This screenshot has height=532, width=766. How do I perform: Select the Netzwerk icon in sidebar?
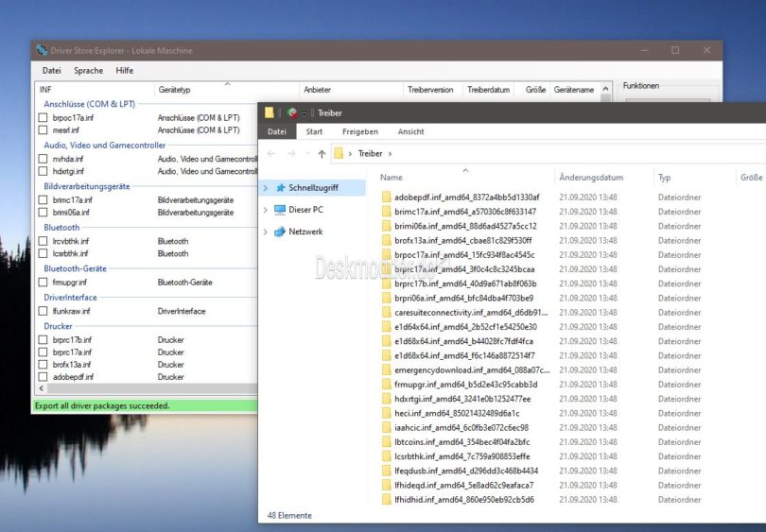coord(279,232)
